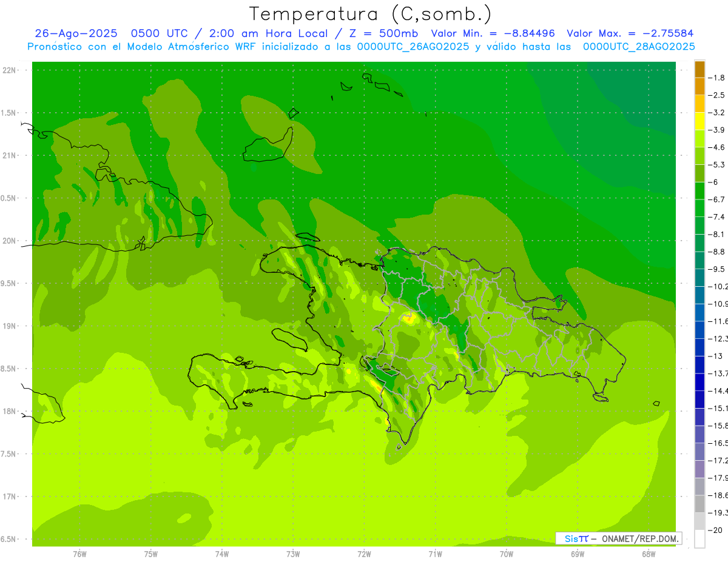728x562 pixels.
Task: Click the dark orange top colorbar segment above -1.8
Action: click(x=699, y=70)
